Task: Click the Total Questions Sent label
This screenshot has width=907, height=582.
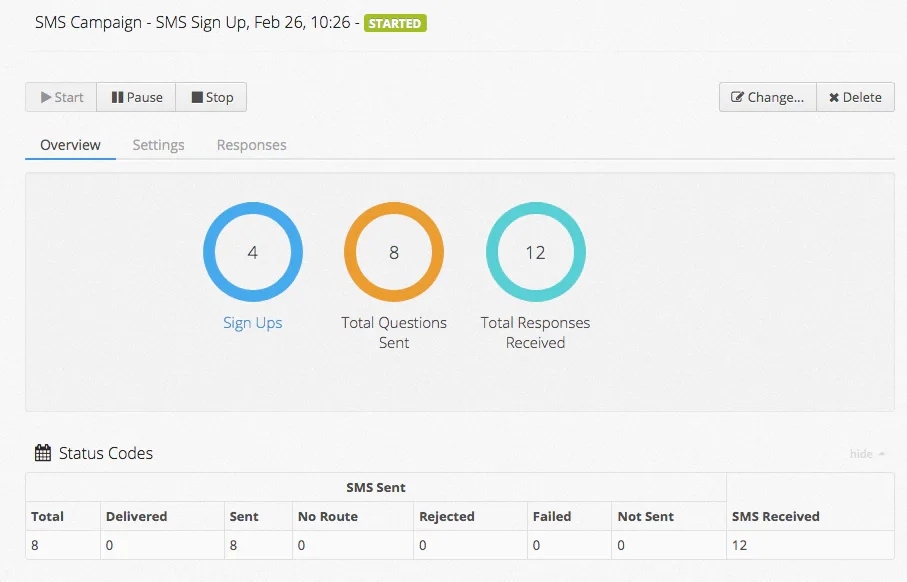Action: [x=394, y=333]
